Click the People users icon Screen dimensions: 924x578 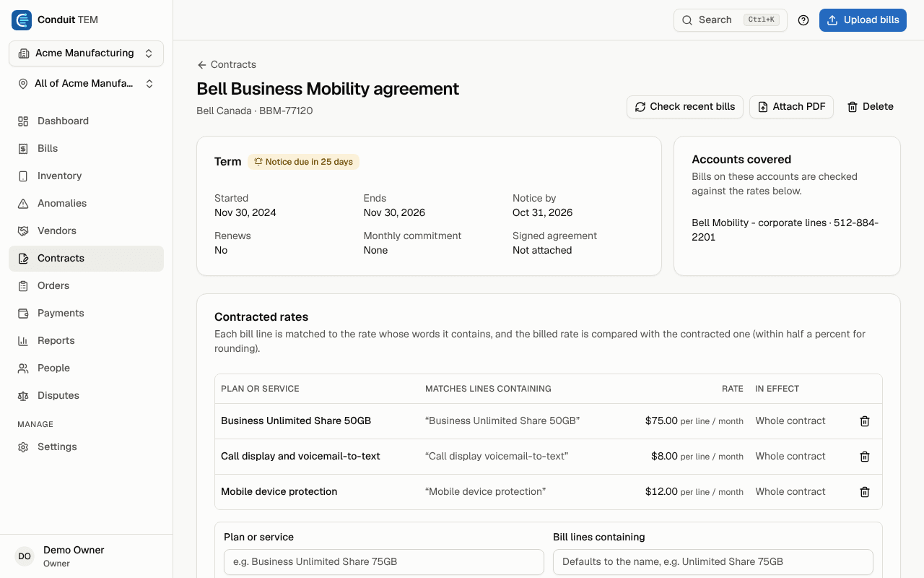pos(23,368)
